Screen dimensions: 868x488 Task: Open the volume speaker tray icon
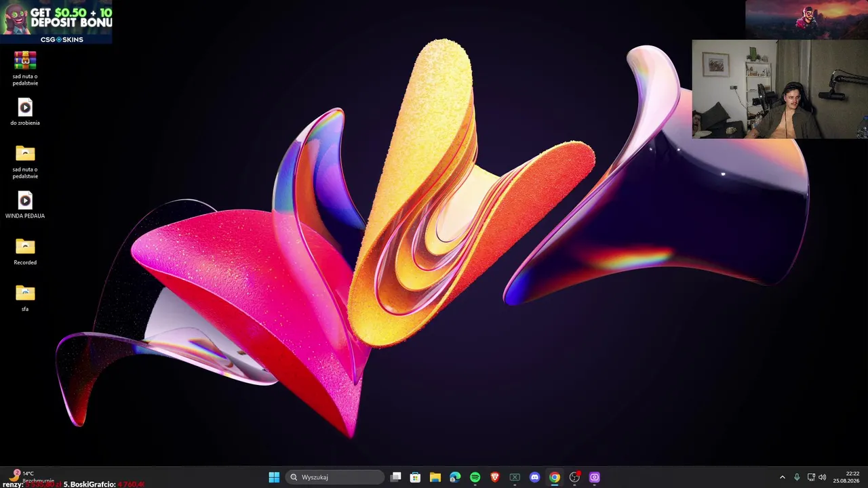point(823,477)
